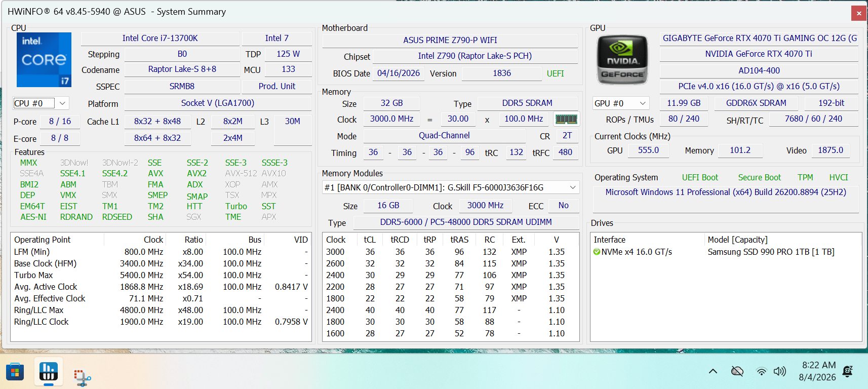The image size is (868, 389).
Task: Click the Secure Boot label
Action: (759, 178)
